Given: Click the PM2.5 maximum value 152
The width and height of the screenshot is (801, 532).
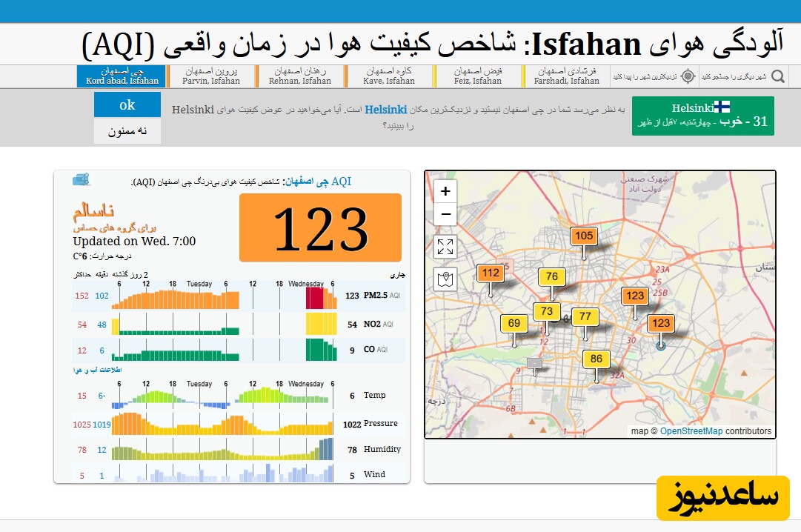Looking at the screenshot, I should [x=82, y=296].
